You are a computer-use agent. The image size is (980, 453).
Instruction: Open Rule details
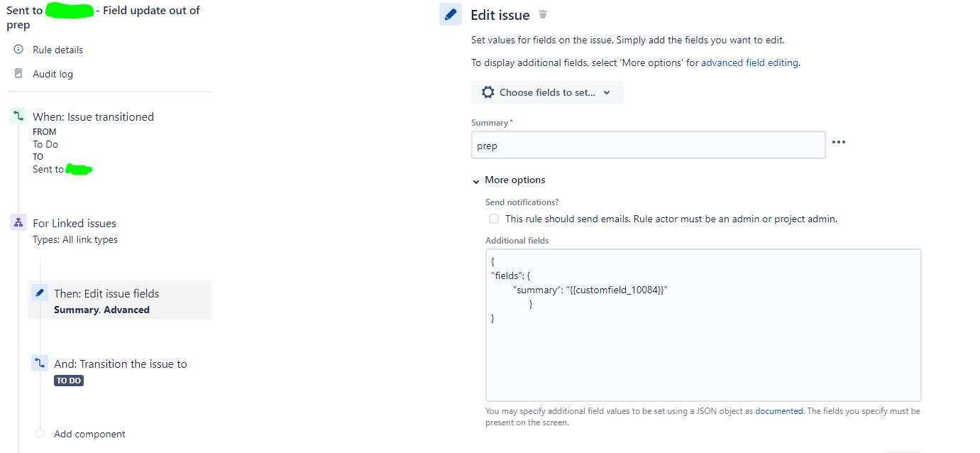pyautogui.click(x=57, y=50)
